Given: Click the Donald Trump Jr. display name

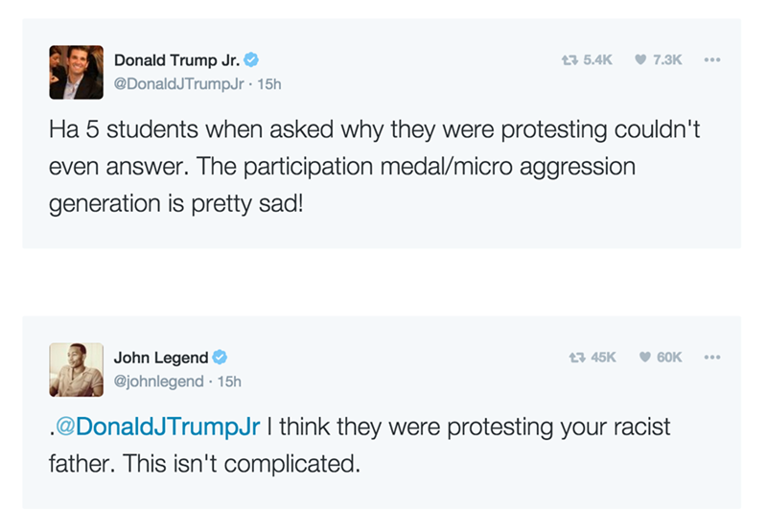Looking at the screenshot, I should click(177, 59).
